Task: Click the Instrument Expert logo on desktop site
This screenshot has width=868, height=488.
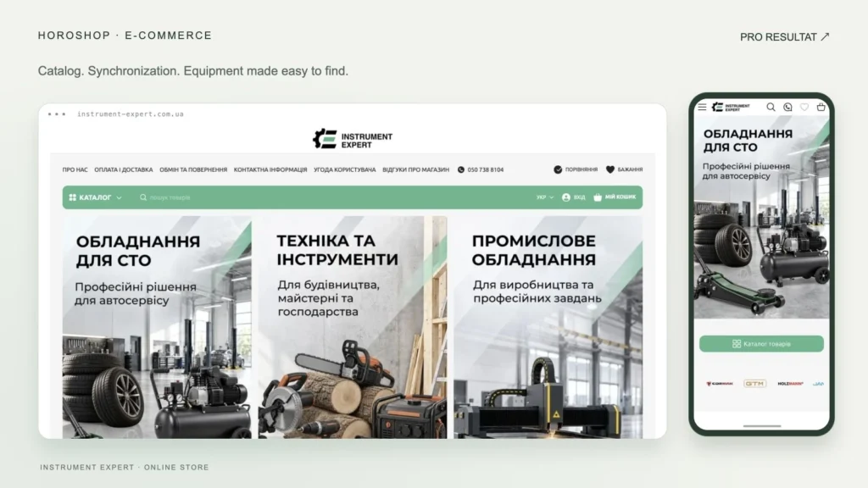Action: 353,139
